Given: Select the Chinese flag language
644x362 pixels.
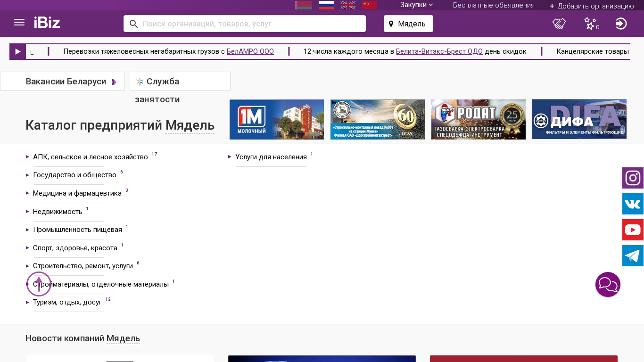Looking at the screenshot, I should (369, 5).
